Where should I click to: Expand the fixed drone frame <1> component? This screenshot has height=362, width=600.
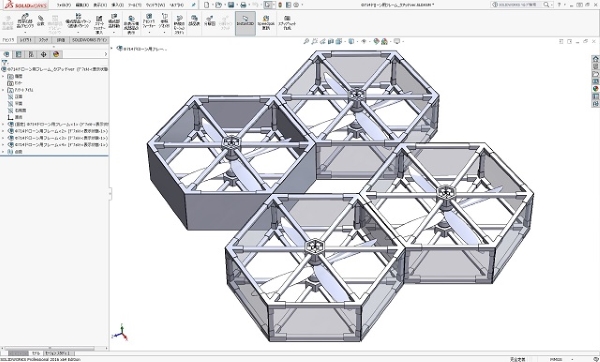point(3,124)
